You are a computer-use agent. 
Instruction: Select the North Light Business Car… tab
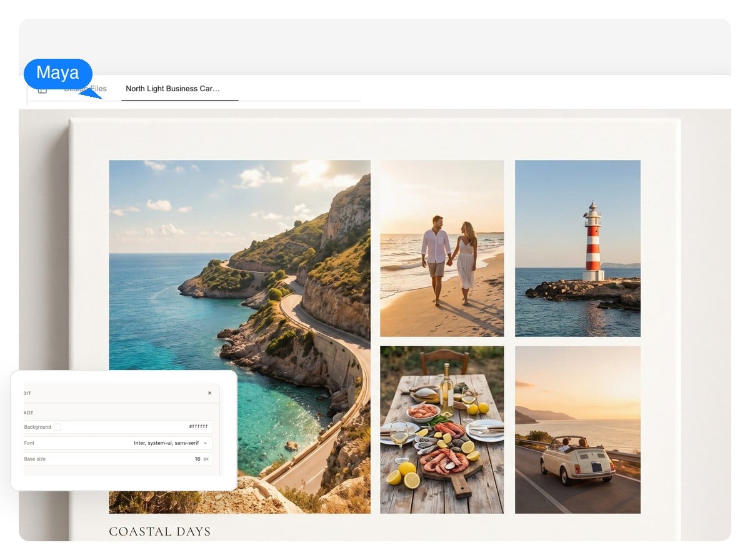coord(179,89)
